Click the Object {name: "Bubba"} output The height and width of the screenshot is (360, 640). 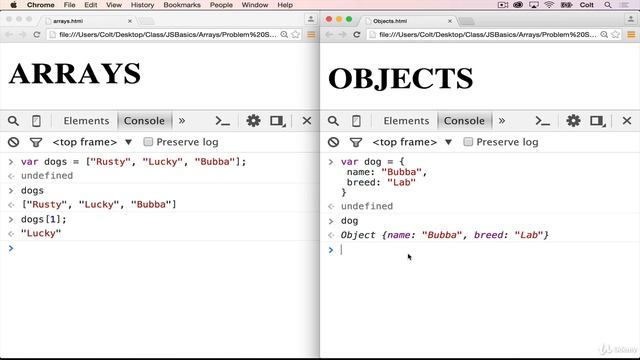click(444, 235)
